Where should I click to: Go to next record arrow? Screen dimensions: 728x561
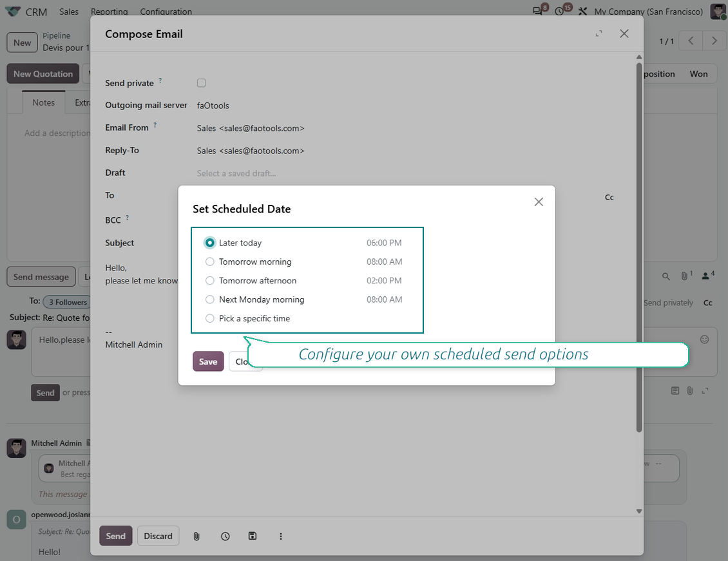714,41
